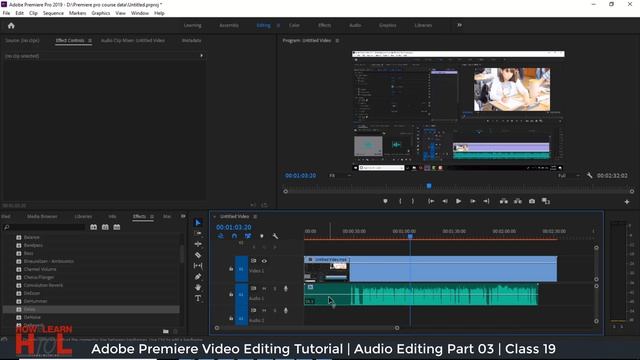Mute Audio 1 track

click(x=264, y=289)
